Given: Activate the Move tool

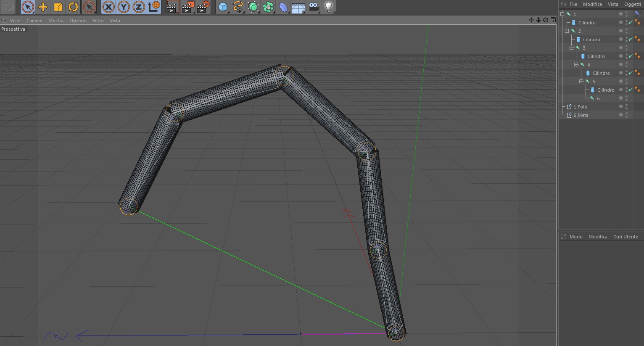Looking at the screenshot, I should tap(43, 7).
